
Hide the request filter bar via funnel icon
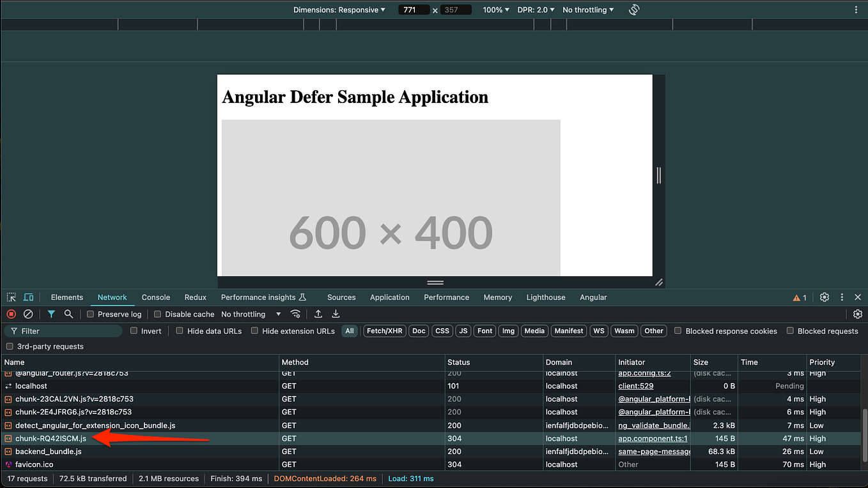(x=51, y=314)
